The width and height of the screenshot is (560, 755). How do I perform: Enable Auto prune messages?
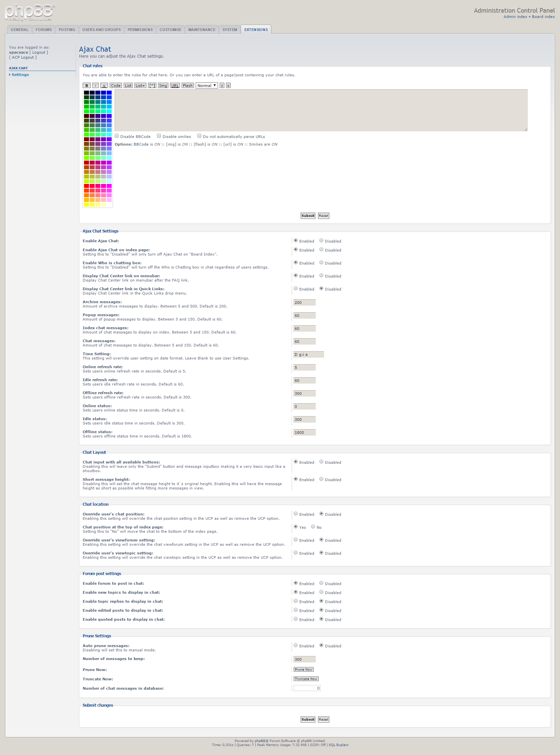[296, 645]
